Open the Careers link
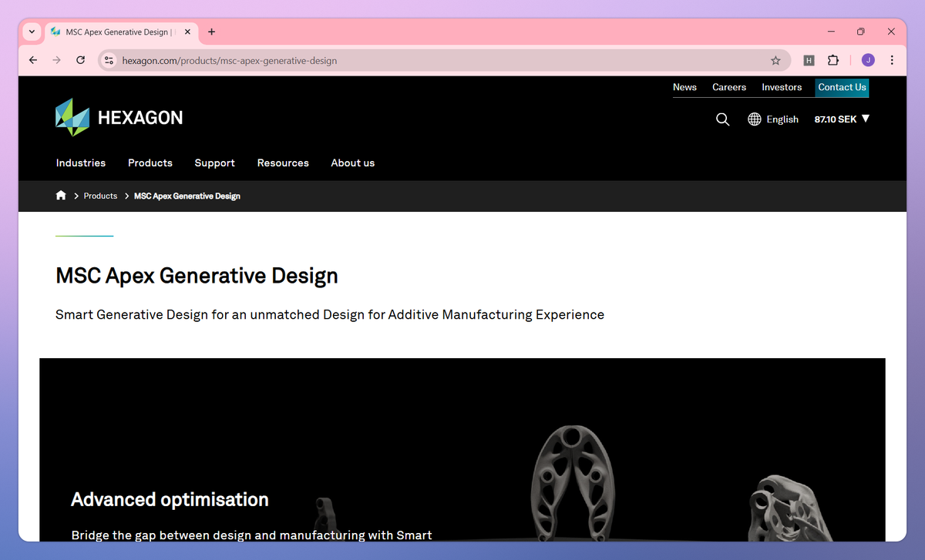Viewport: 925px width, 560px height. 729,87
